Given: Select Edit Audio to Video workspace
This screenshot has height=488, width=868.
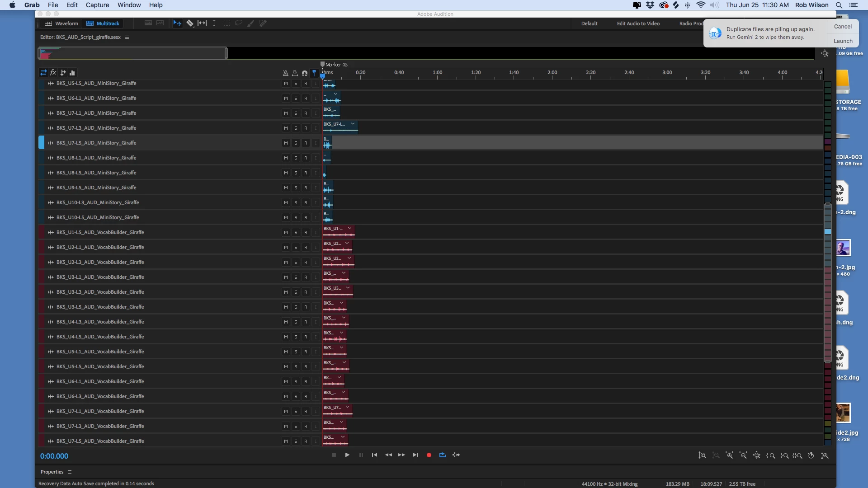Looking at the screenshot, I should coord(638,23).
